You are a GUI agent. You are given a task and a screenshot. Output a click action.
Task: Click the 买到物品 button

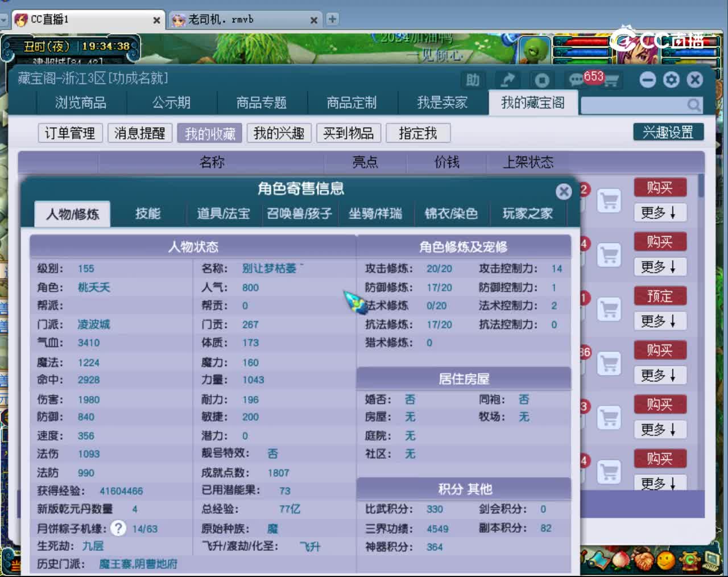(349, 133)
